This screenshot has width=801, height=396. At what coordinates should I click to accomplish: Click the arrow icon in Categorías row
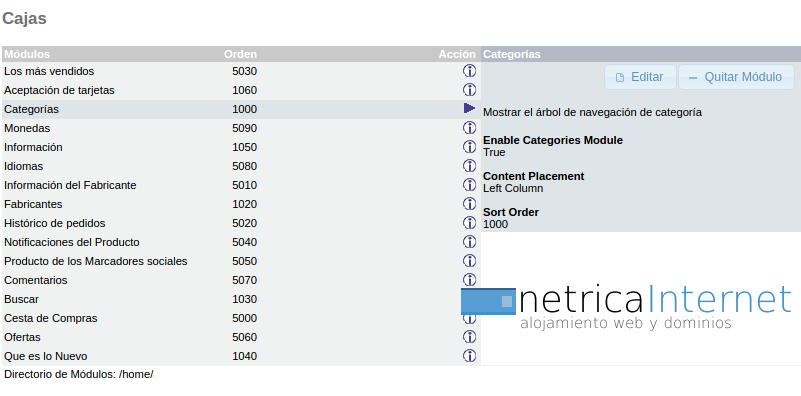(469, 108)
